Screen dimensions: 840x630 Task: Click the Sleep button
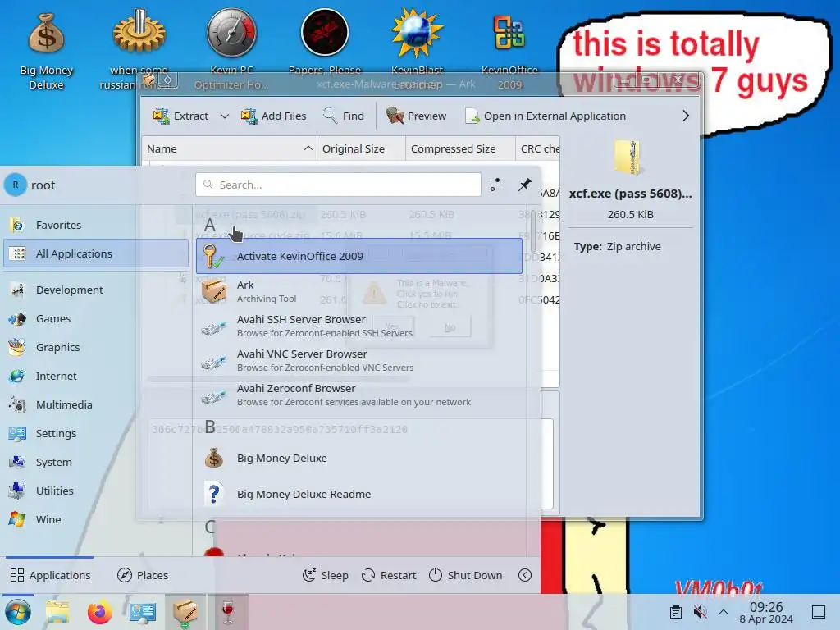click(325, 575)
